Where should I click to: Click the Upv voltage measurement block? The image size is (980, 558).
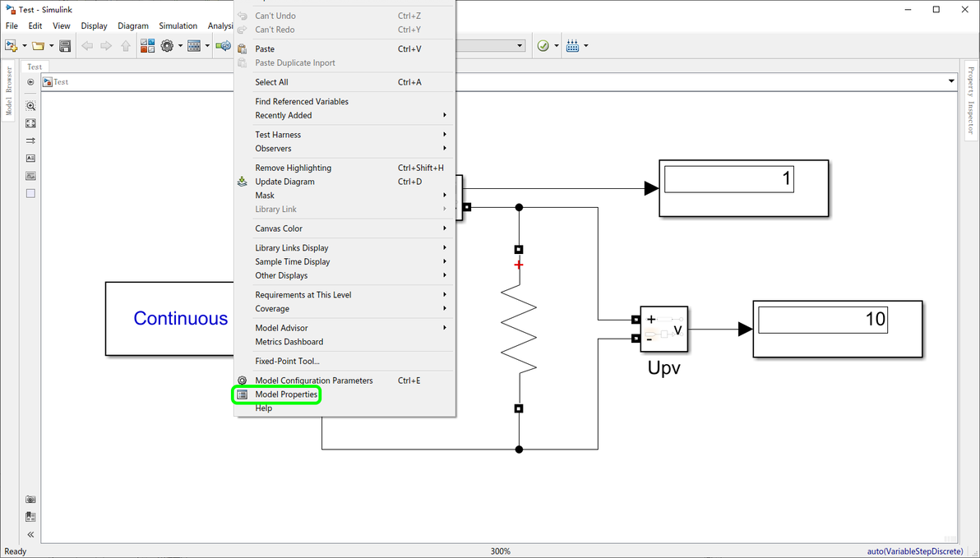point(663,329)
